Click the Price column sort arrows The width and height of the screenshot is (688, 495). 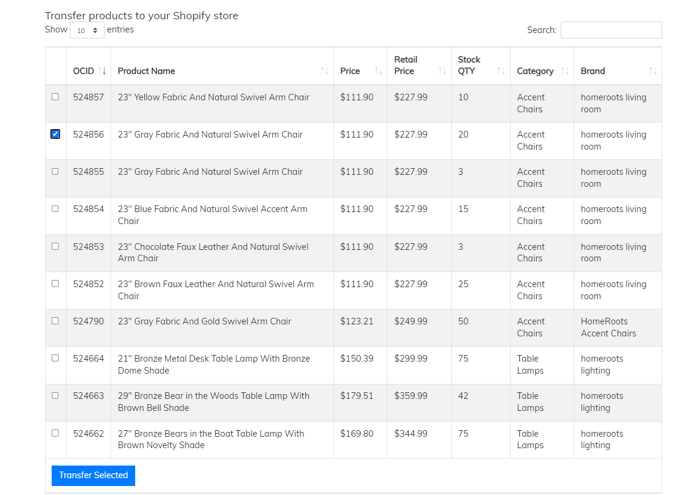coord(378,71)
